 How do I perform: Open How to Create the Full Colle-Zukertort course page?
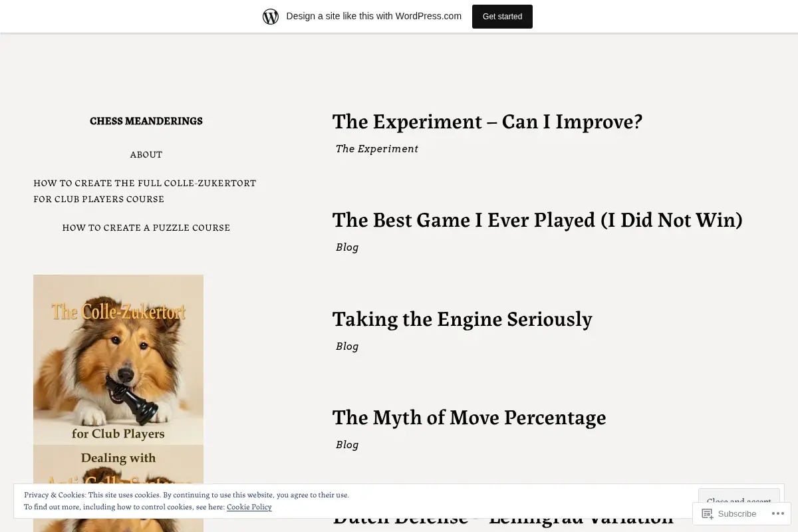pos(145,191)
